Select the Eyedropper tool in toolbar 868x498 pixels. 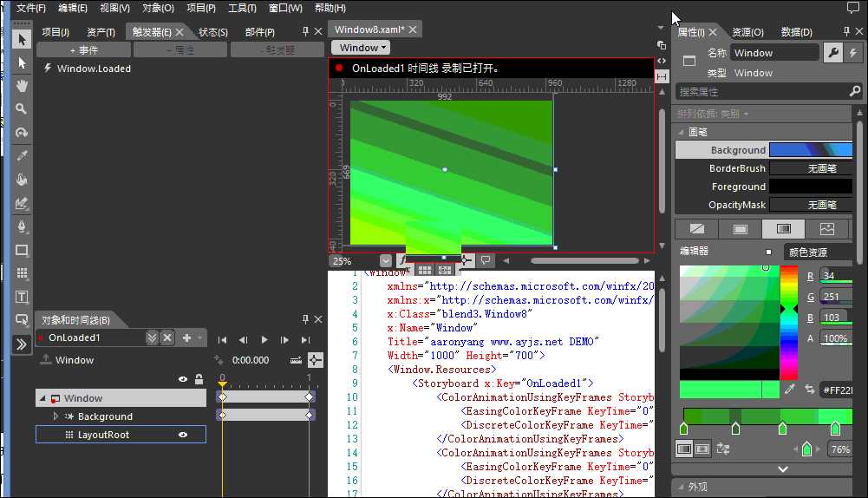pyautogui.click(x=22, y=156)
